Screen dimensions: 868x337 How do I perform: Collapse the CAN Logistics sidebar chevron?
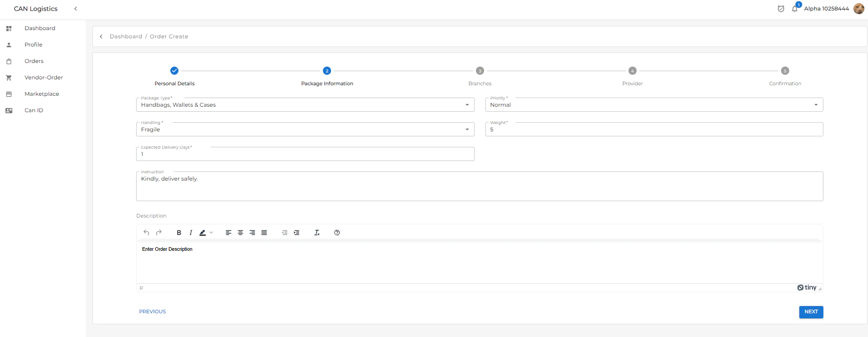click(x=76, y=9)
